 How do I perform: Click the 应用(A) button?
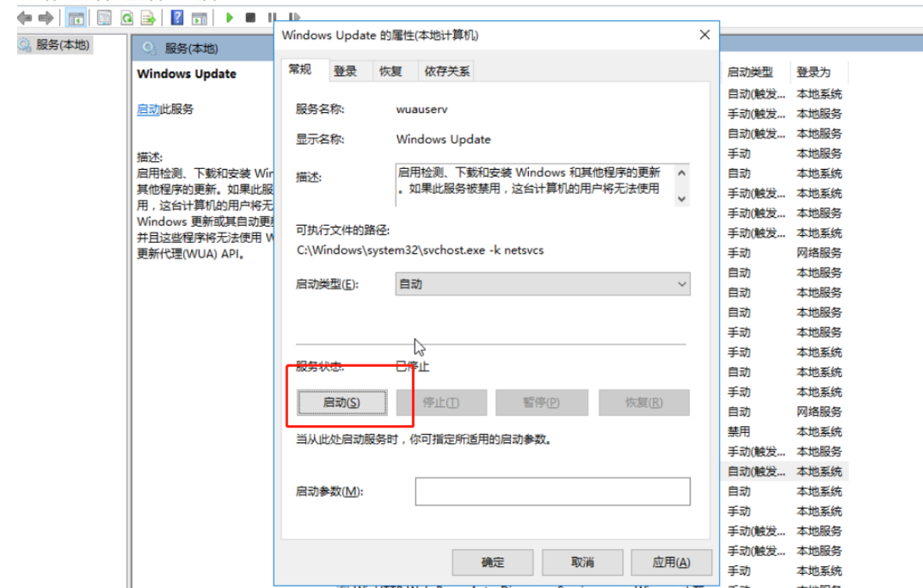[x=671, y=562]
